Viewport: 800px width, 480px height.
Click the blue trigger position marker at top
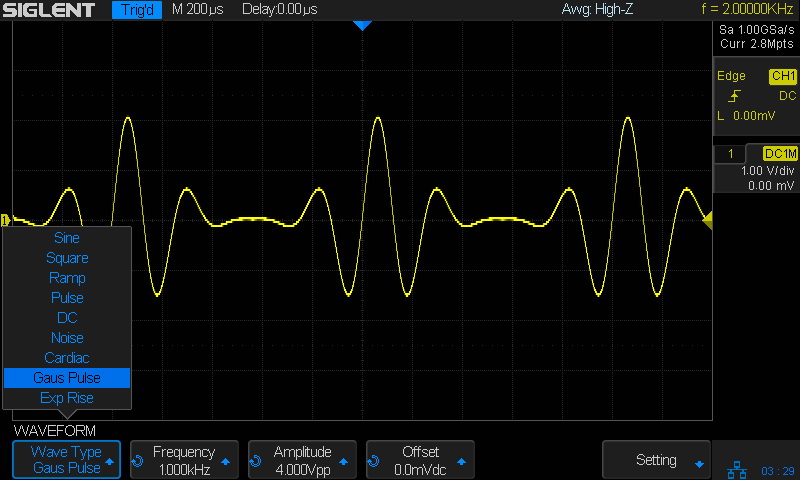[x=362, y=25]
